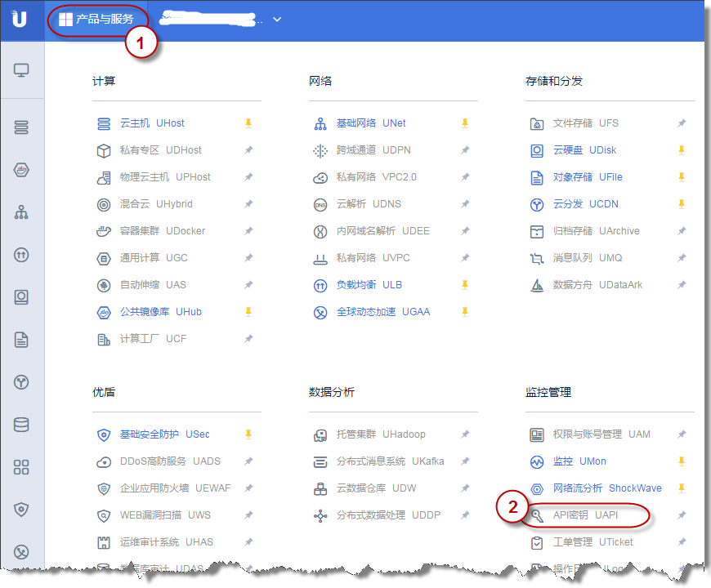Open 云主机 UHost service
The height and width of the screenshot is (588, 711).
click(152, 123)
